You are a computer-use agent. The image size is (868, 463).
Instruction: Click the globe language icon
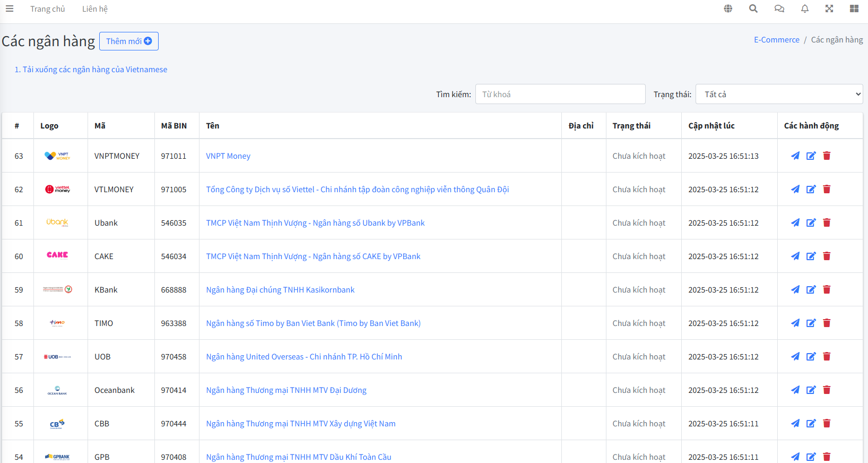pyautogui.click(x=728, y=8)
